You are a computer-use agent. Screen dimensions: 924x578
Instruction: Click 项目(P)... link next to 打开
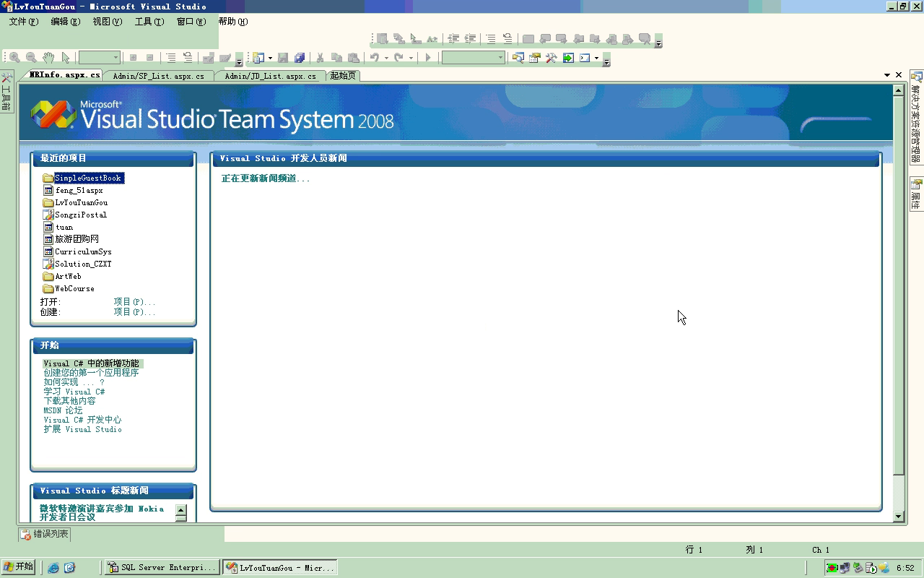[x=134, y=302]
